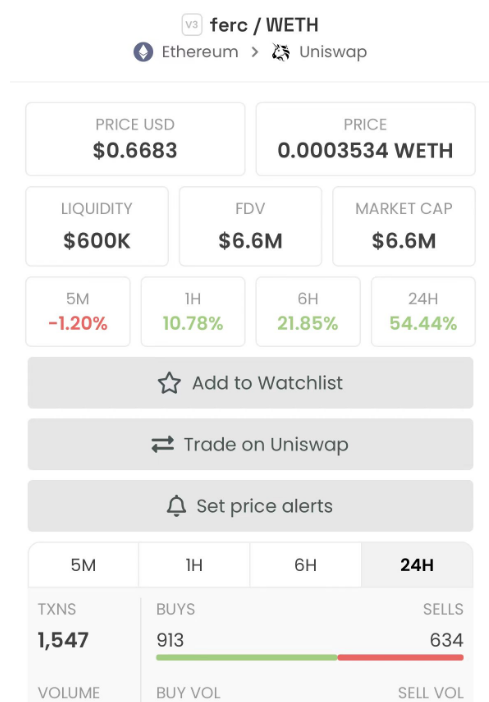This screenshot has width=489, height=702.
Task: Click the bell icon for price alerts
Action: pos(176,506)
